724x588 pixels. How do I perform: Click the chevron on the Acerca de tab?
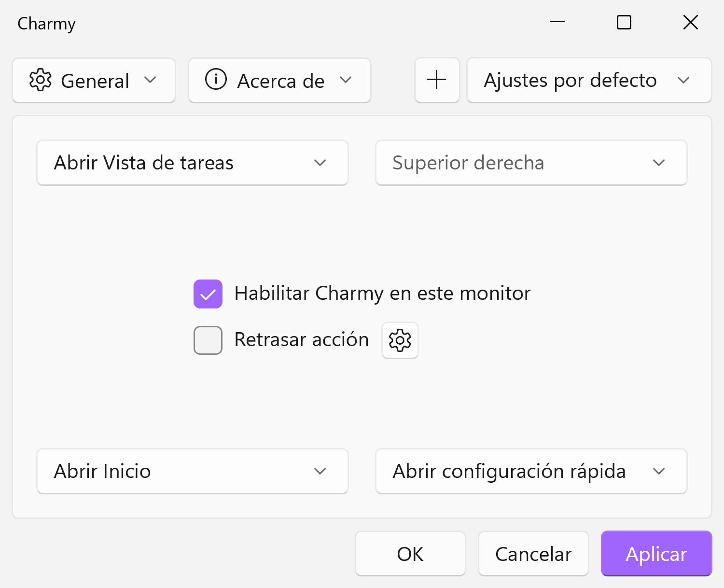click(x=347, y=81)
